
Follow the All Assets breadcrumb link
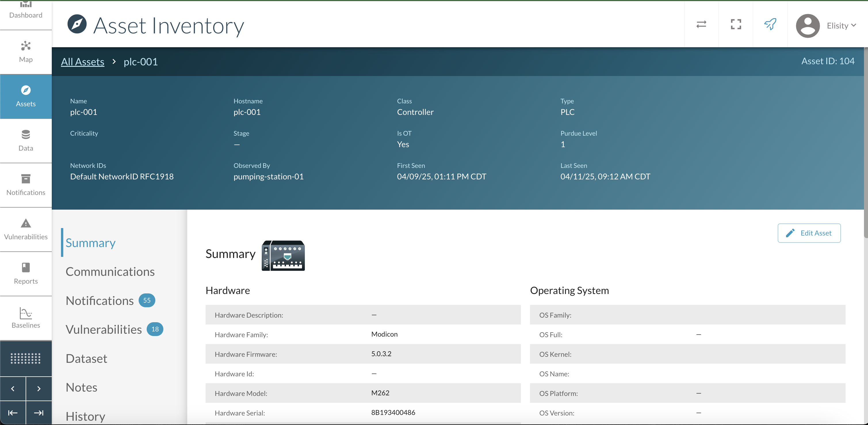(83, 62)
